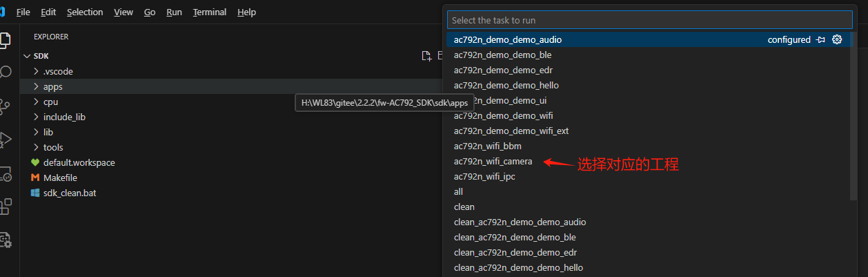This screenshot has width=868, height=277.
Task: Collapse the SDK root folder section
Action: (27, 56)
